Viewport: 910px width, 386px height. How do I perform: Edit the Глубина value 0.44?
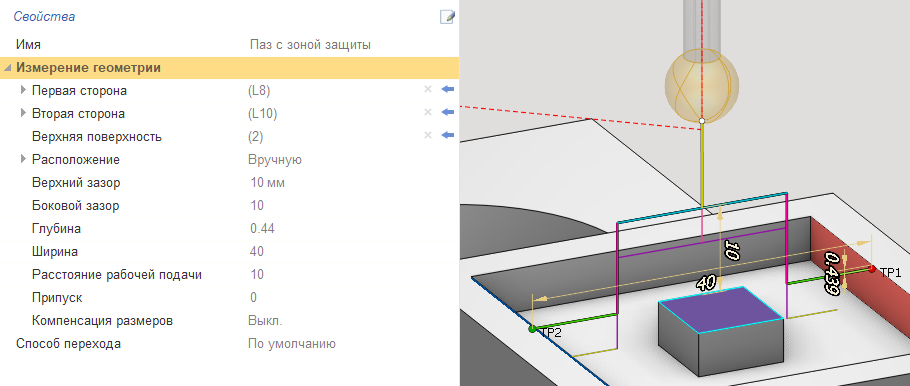tap(262, 229)
